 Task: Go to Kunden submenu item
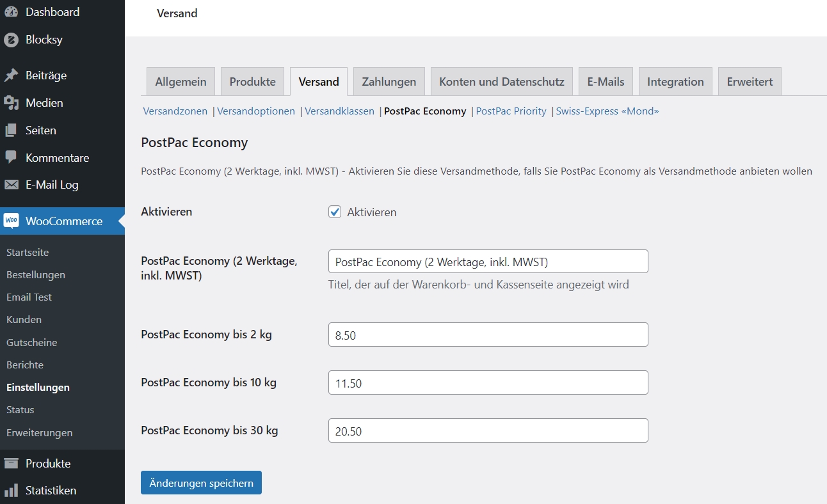(x=24, y=319)
